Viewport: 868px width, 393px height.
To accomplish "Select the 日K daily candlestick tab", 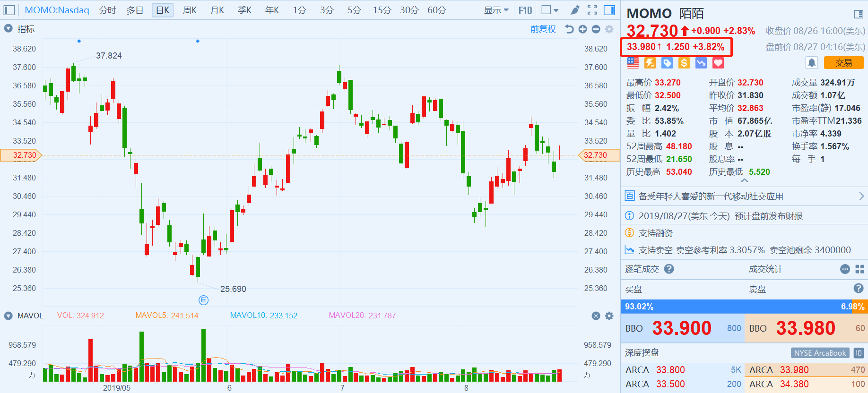I will click(163, 10).
